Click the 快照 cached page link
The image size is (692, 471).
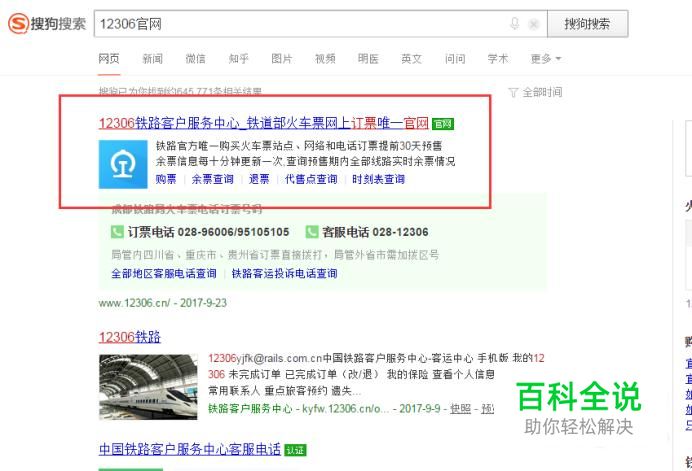point(460,409)
